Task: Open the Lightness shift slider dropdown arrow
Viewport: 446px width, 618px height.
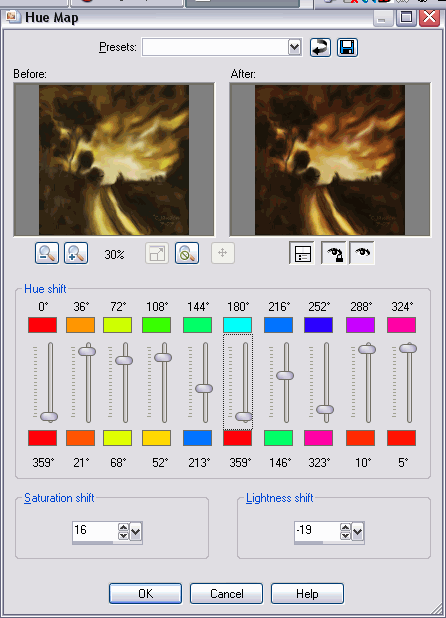Action: [x=358, y=532]
